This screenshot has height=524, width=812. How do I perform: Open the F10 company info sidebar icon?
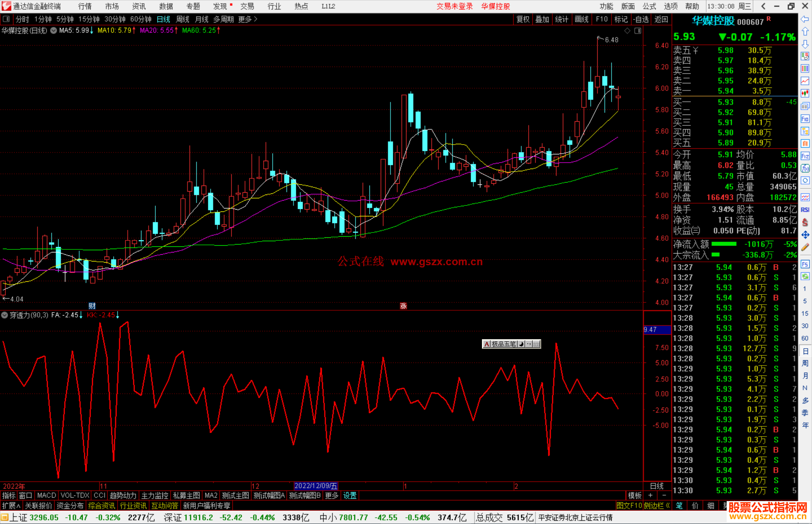tap(805, 119)
